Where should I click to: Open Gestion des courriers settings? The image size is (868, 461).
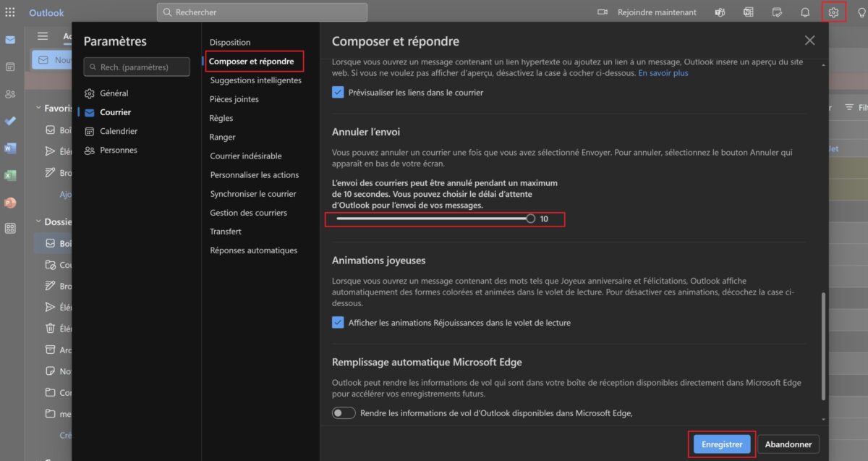point(248,213)
